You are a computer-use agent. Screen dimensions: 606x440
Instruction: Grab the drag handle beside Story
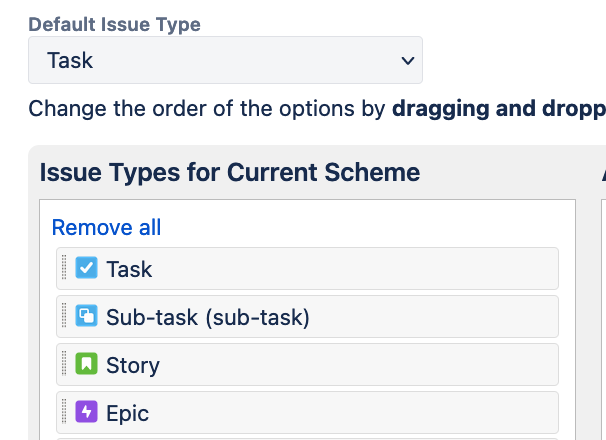65,365
